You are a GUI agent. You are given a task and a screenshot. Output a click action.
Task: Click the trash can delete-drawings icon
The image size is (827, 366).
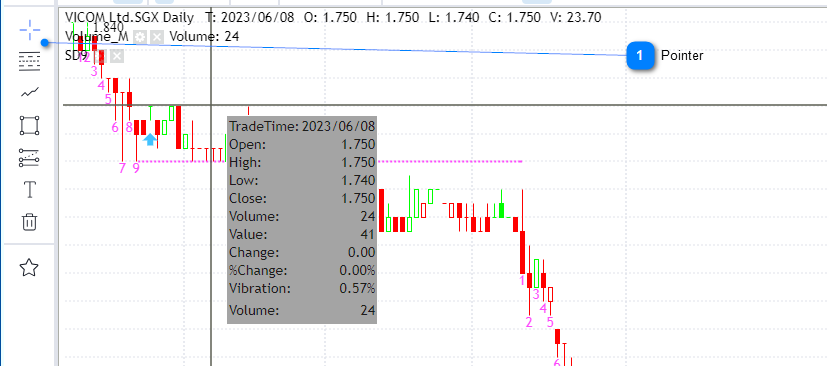(30, 221)
